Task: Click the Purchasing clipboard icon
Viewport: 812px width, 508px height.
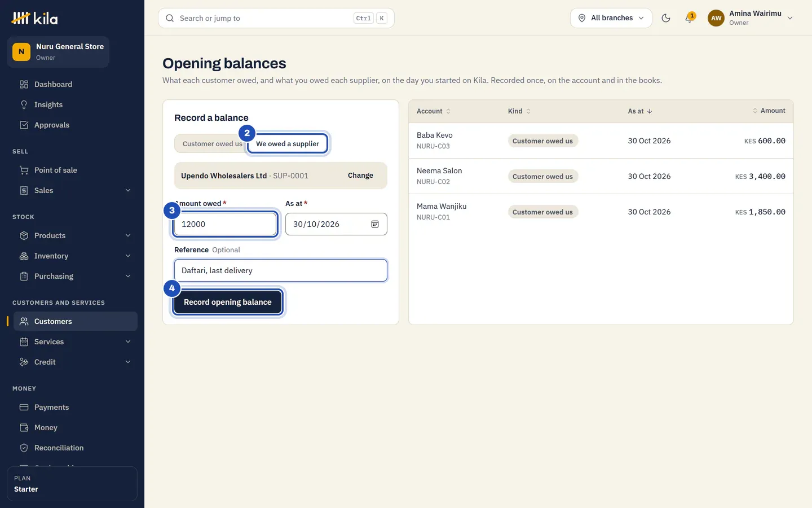Action: (24, 277)
